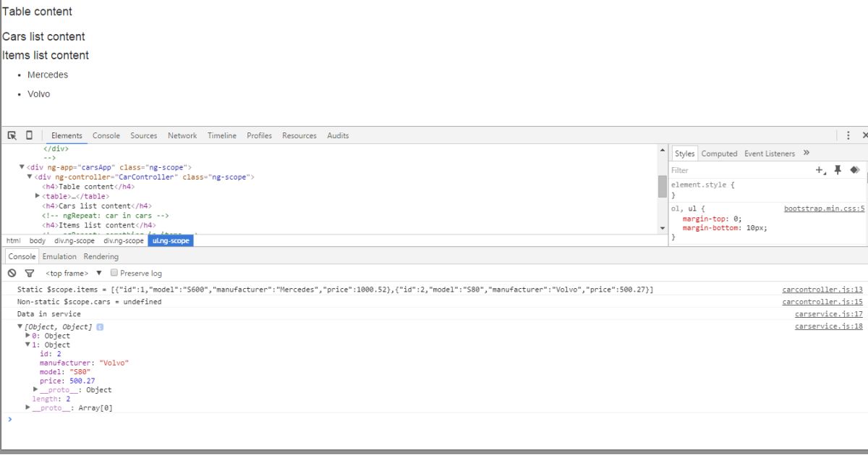
Task: Select the drawer Console tab
Action: [22, 256]
